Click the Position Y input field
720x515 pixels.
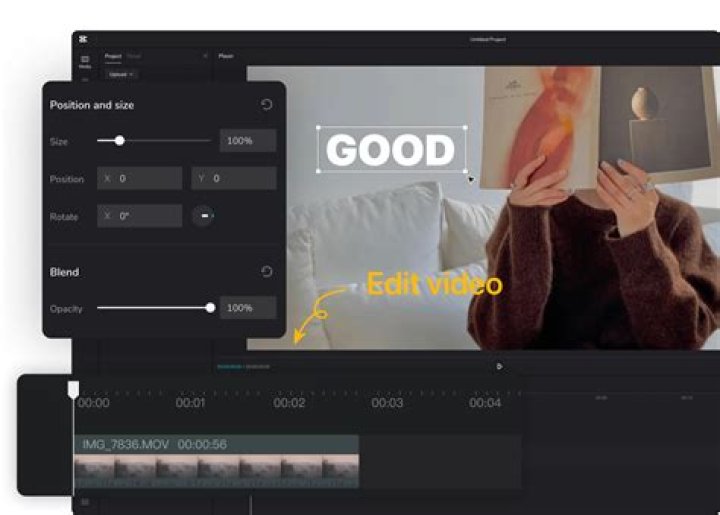click(233, 179)
